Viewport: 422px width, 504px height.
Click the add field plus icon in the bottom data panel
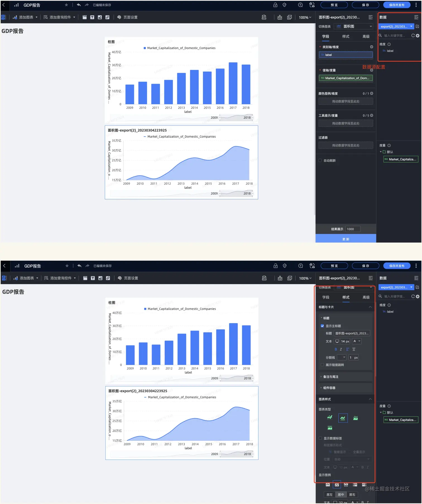coord(418,296)
